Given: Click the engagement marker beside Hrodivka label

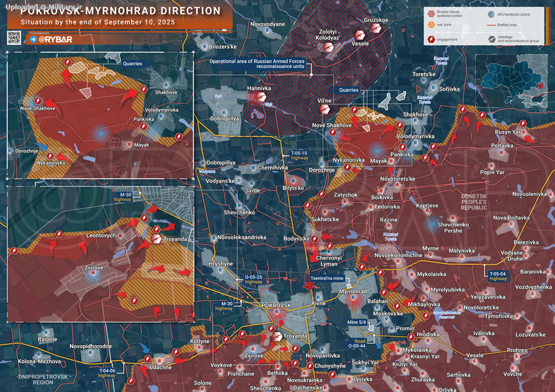Looking at the screenshot, I should tap(411, 337).
